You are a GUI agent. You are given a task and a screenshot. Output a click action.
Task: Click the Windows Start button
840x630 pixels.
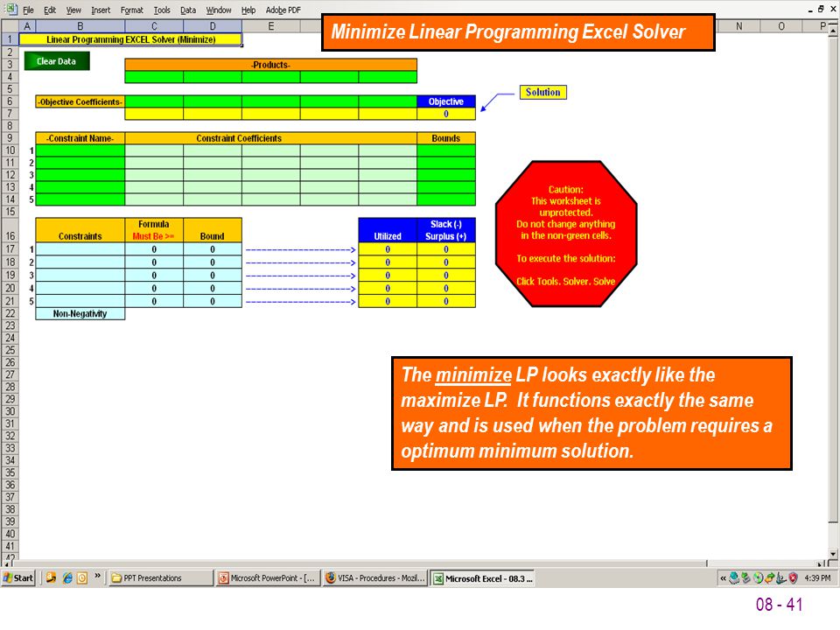[18, 578]
